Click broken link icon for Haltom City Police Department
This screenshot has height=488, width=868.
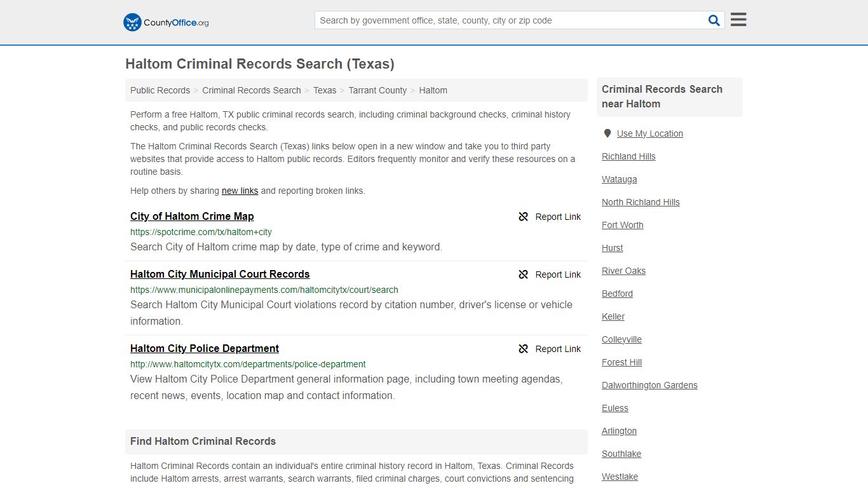coord(523,349)
